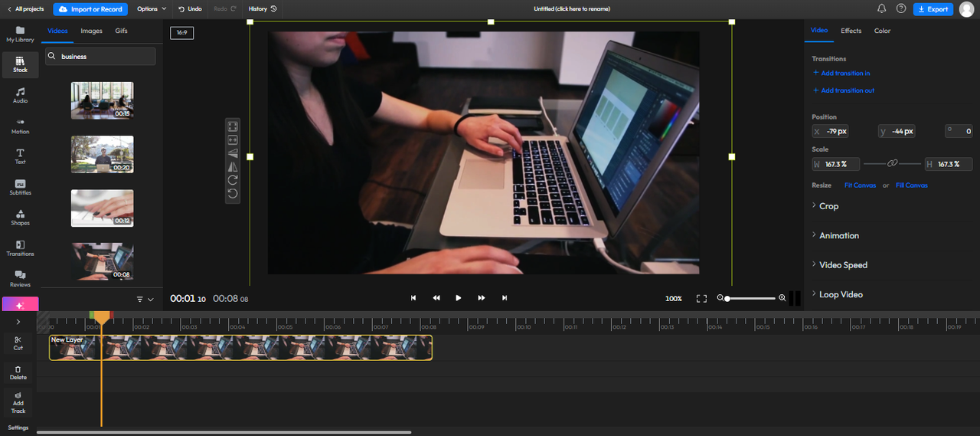Open the Reviews sidebar section
Screen dimensions: 980x436
20,279
